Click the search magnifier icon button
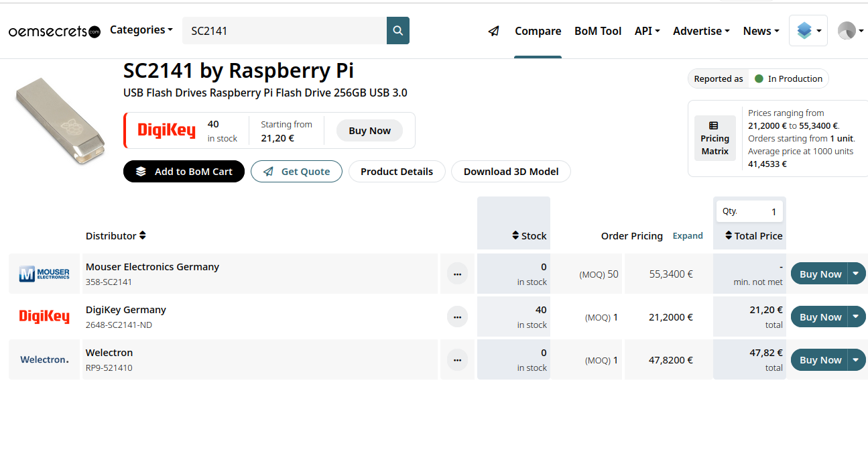868x454 pixels. tap(397, 31)
